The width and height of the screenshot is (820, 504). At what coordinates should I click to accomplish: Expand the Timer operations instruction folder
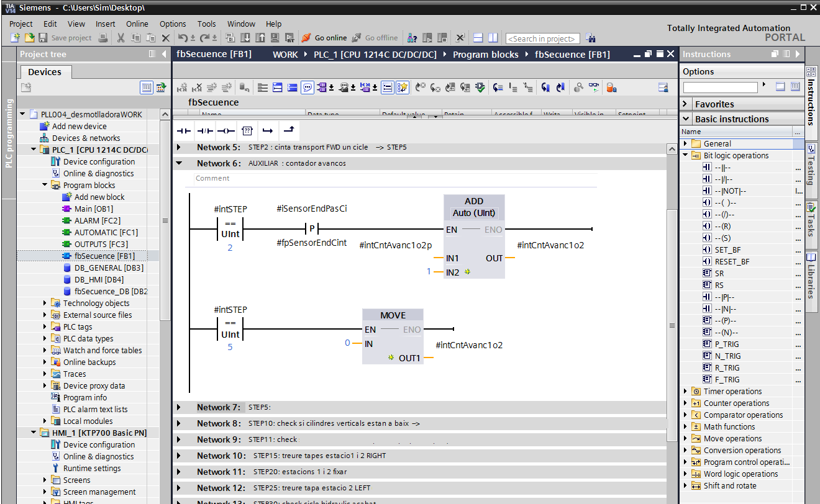click(x=685, y=392)
